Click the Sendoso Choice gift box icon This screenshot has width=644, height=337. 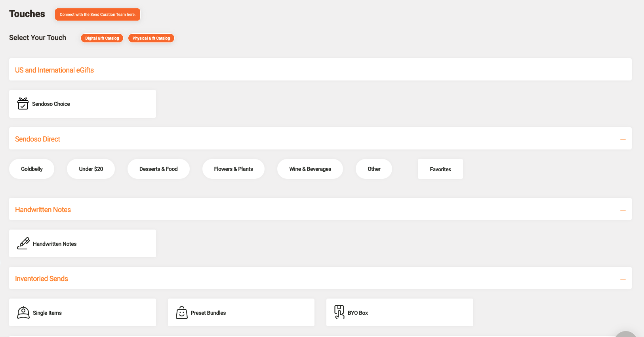click(x=23, y=103)
